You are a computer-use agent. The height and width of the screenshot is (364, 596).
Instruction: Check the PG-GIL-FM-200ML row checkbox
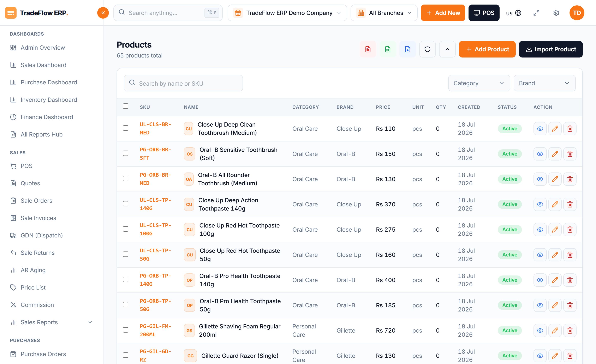coord(126,330)
